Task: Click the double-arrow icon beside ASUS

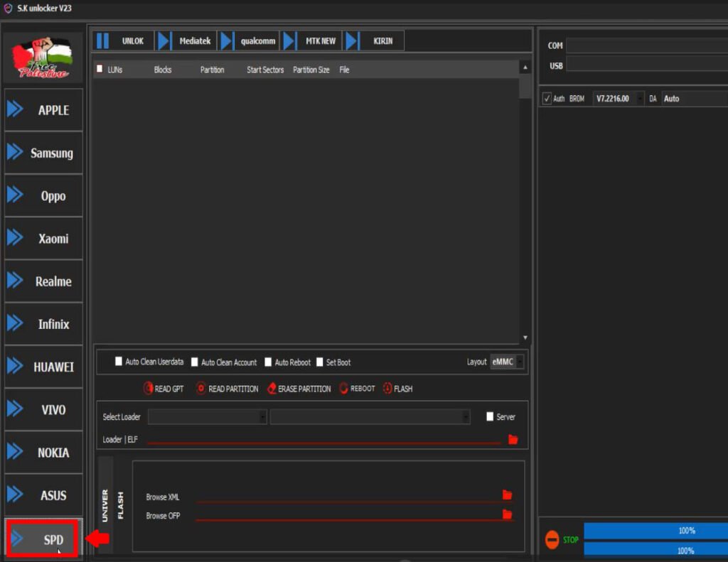Action: (15, 495)
